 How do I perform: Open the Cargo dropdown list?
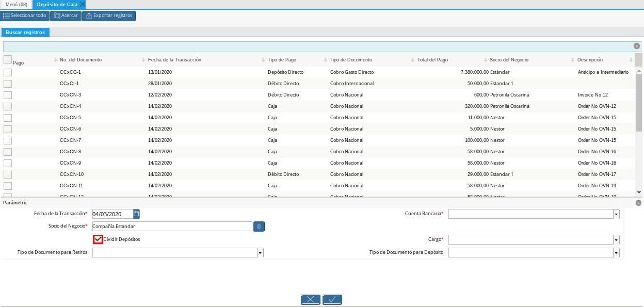pyautogui.click(x=616, y=240)
